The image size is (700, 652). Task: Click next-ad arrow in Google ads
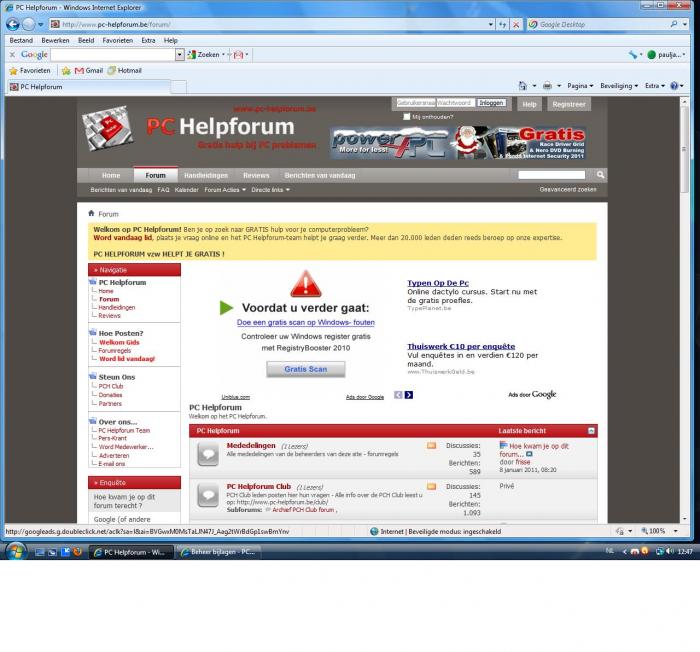pyautogui.click(x=408, y=395)
